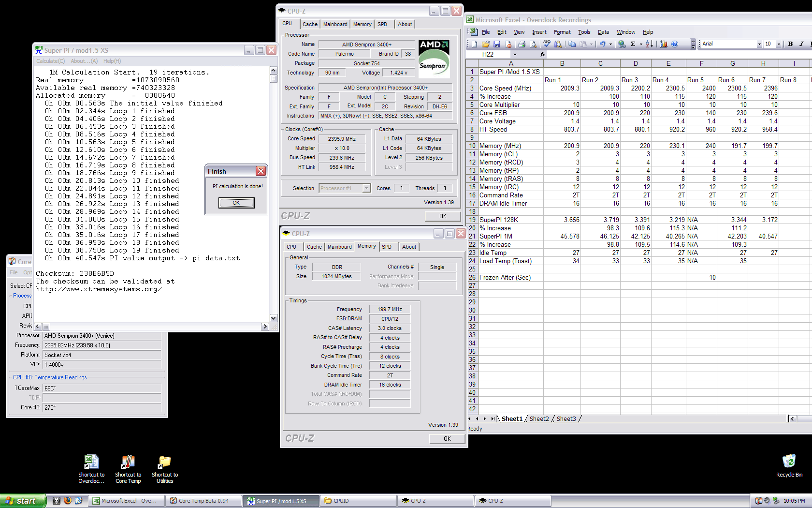Open the About tab in lower CPU-Z

409,247
